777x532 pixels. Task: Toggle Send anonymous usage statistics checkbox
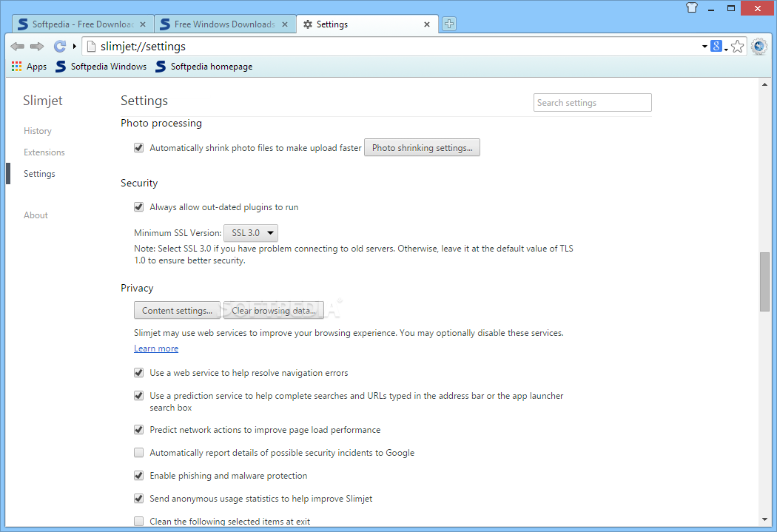click(139, 498)
